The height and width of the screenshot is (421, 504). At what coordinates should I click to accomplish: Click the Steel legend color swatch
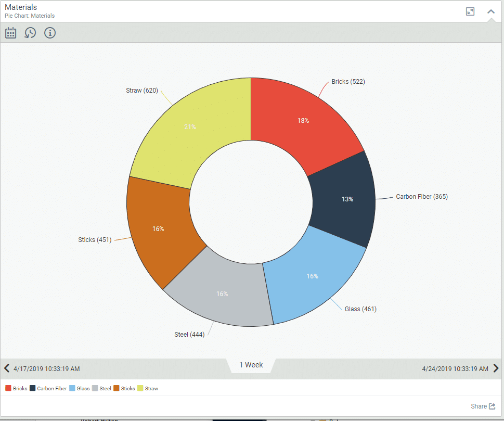point(95,388)
